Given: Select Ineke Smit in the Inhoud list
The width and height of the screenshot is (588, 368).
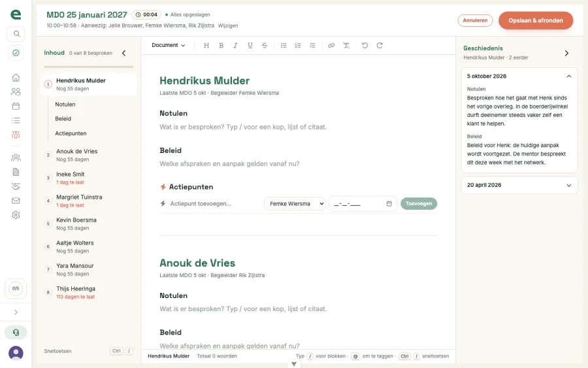Looking at the screenshot, I should [88, 178].
